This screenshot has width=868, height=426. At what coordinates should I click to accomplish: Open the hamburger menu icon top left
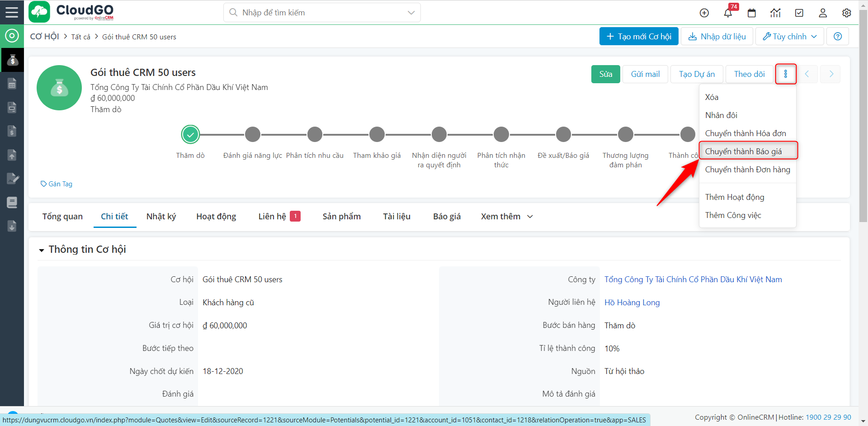click(12, 12)
